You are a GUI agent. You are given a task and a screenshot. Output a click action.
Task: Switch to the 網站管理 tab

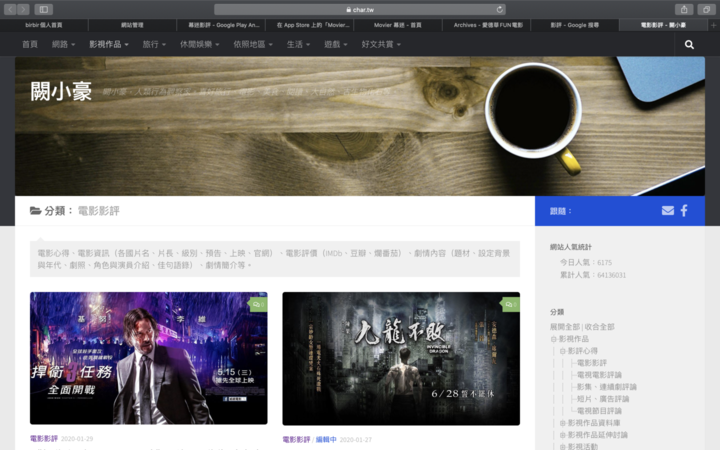(132, 25)
